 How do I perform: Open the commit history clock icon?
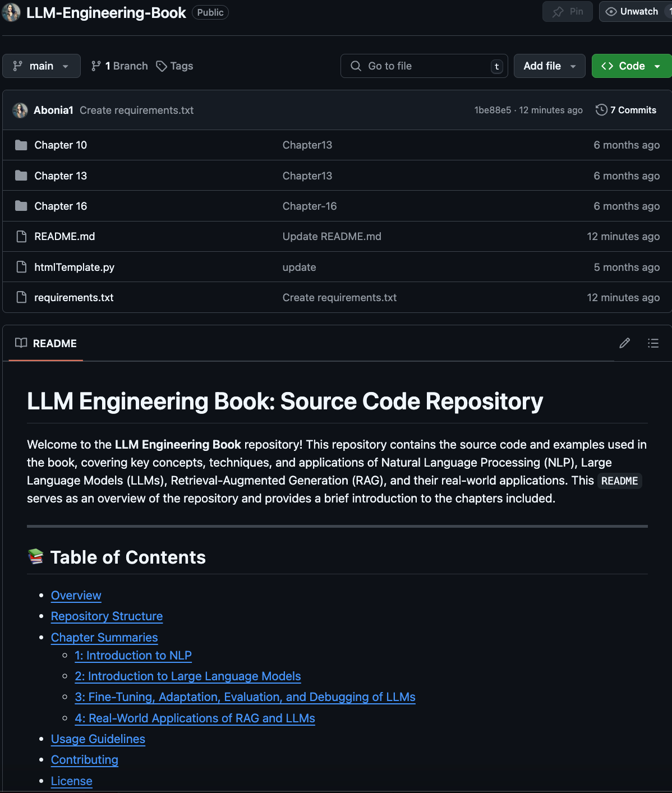point(601,110)
